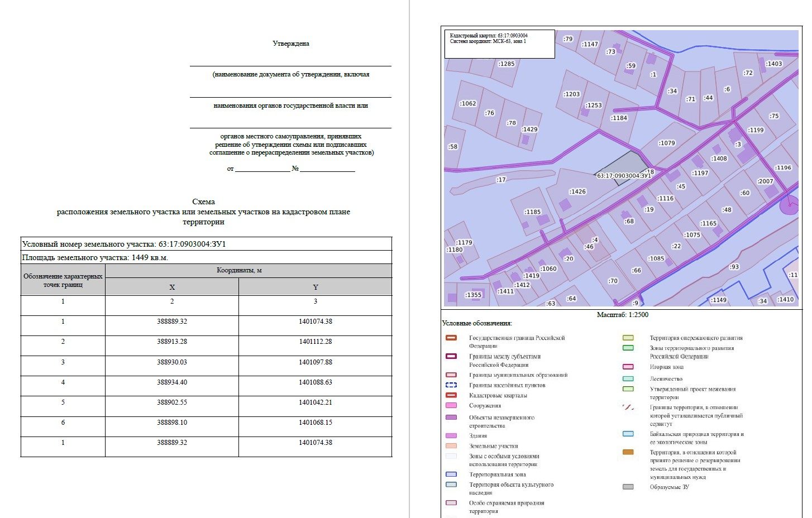Click parcel label :2007 on the map
Image resolution: width=812 pixels, height=518 pixels.
765,181
